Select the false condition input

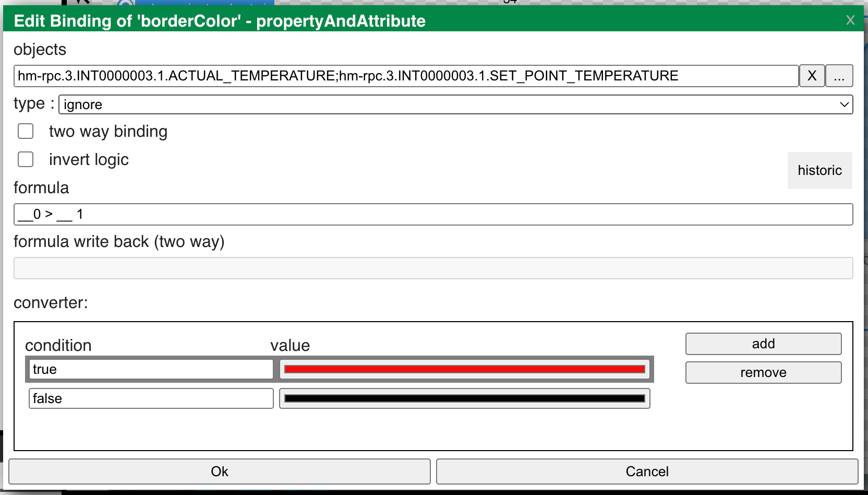click(x=151, y=398)
